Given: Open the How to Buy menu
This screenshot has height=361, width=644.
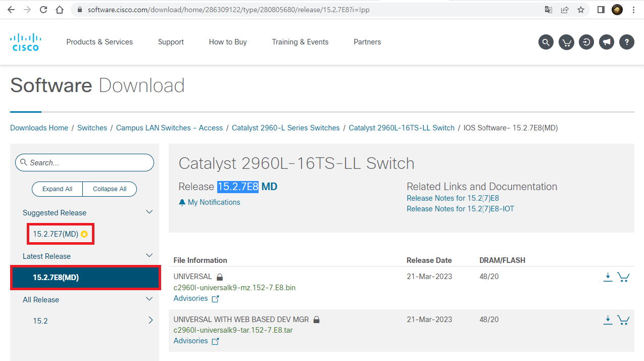Looking at the screenshot, I should [228, 42].
